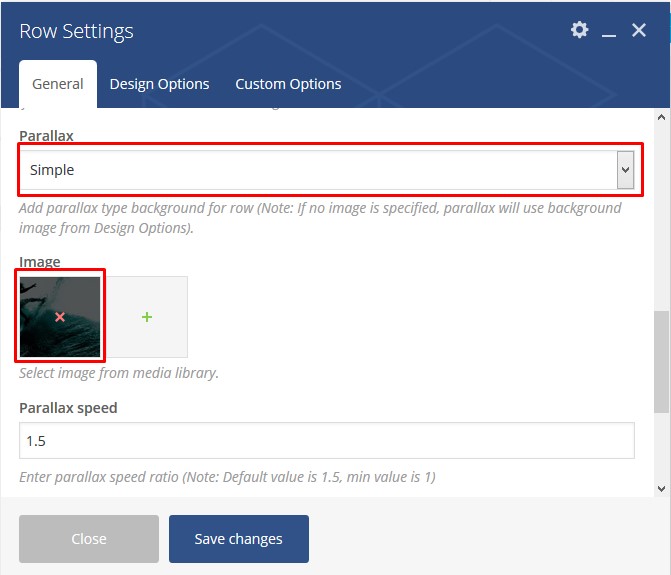This screenshot has width=671, height=575.
Task: Open the gear settings menu in header
Action: point(579,30)
